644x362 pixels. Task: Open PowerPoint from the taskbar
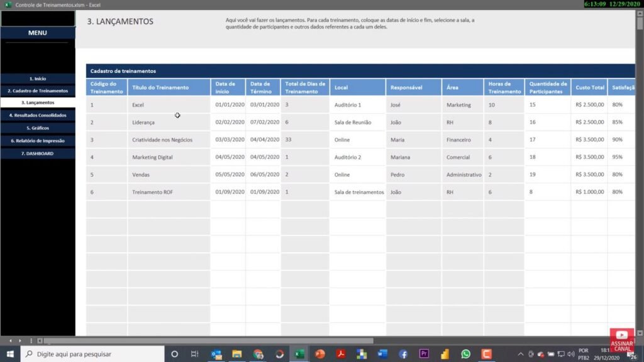click(320, 354)
